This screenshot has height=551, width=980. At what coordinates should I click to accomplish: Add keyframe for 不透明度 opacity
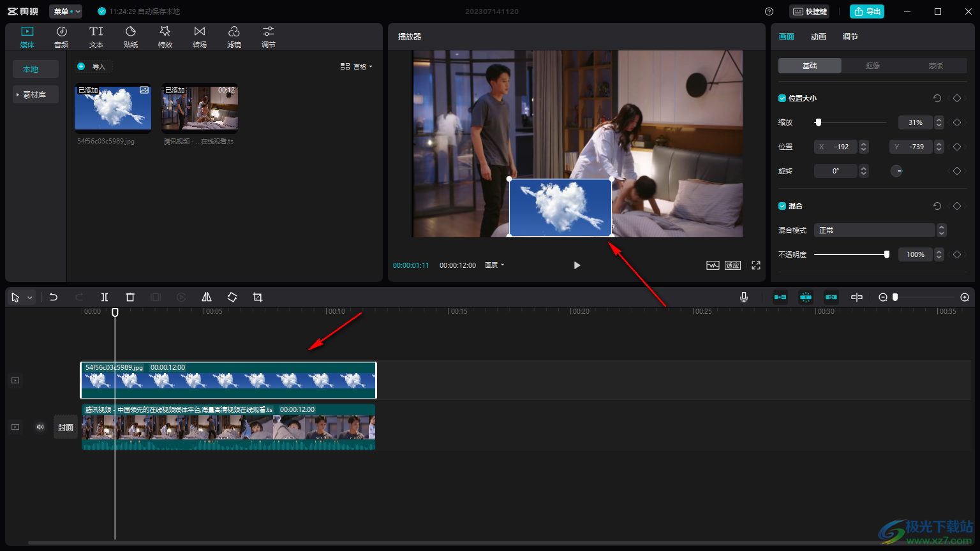957,254
